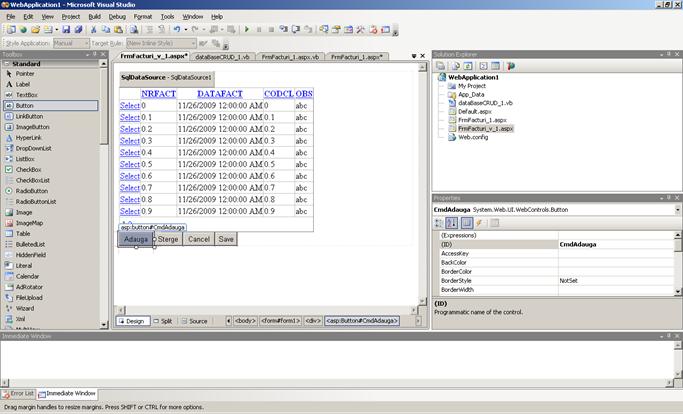Click Select link in row 0.5
The width and height of the screenshot is (683, 414).
click(x=130, y=164)
